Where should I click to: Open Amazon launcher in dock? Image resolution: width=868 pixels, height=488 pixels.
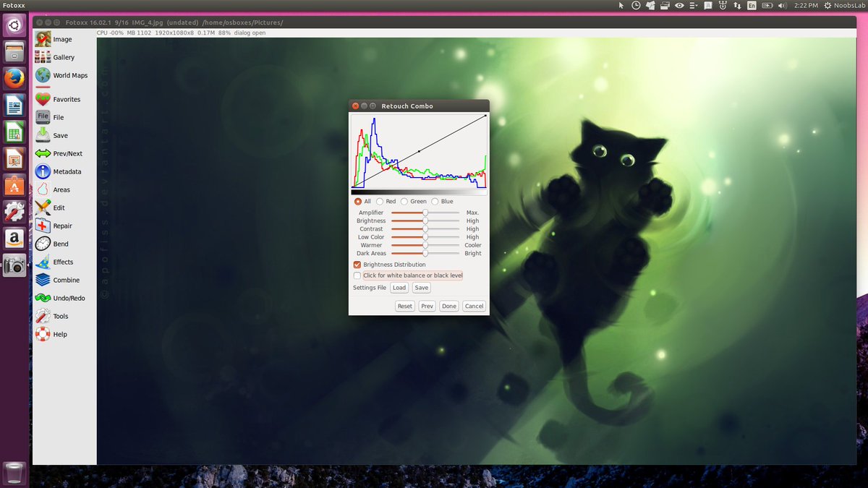click(14, 239)
